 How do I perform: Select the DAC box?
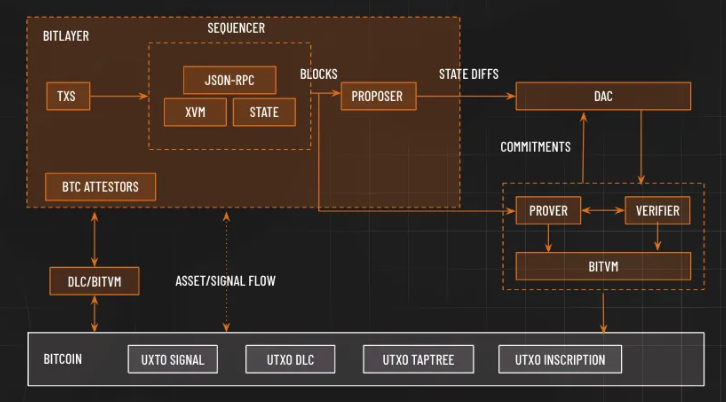click(x=603, y=97)
